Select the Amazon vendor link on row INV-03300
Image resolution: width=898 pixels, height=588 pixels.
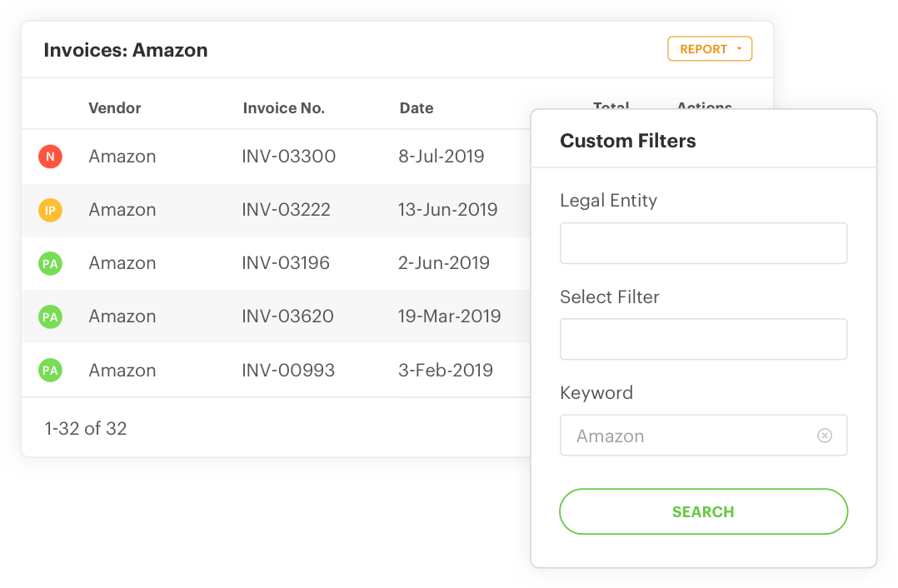(122, 157)
